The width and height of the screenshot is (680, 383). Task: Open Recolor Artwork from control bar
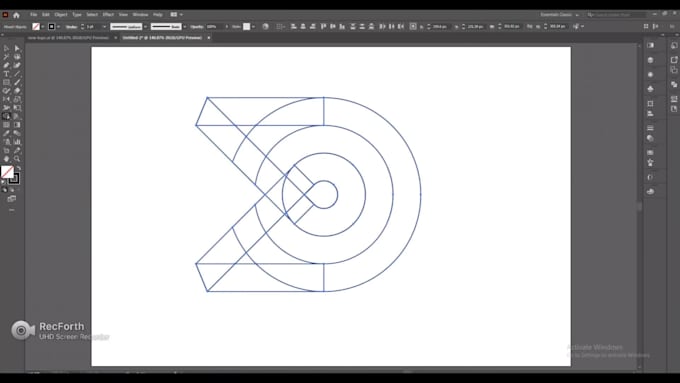point(265,26)
